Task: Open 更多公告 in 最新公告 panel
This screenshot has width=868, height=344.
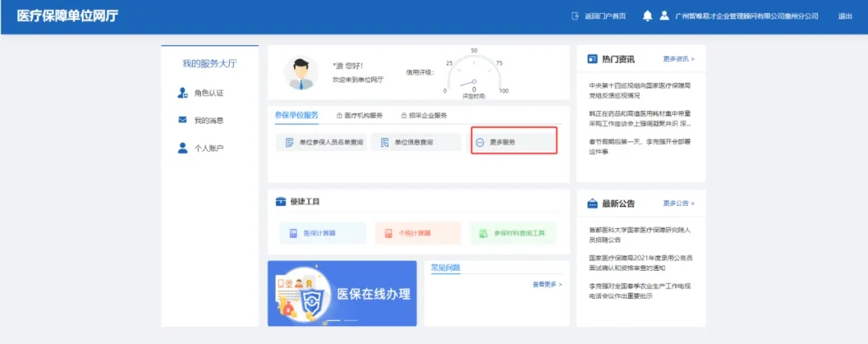Action: (678, 203)
